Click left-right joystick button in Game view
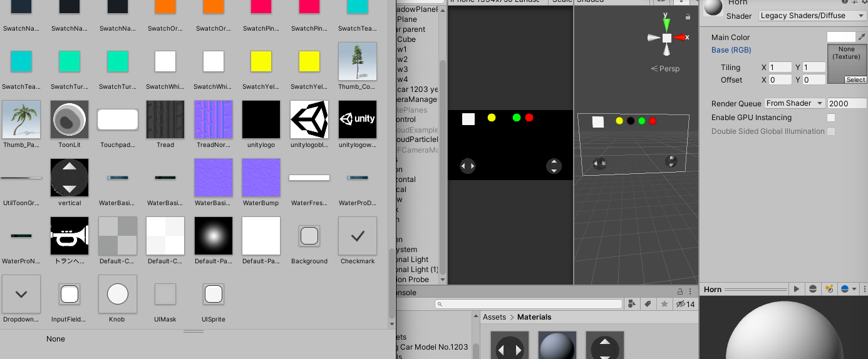The width and height of the screenshot is (868, 359). pyautogui.click(x=467, y=166)
